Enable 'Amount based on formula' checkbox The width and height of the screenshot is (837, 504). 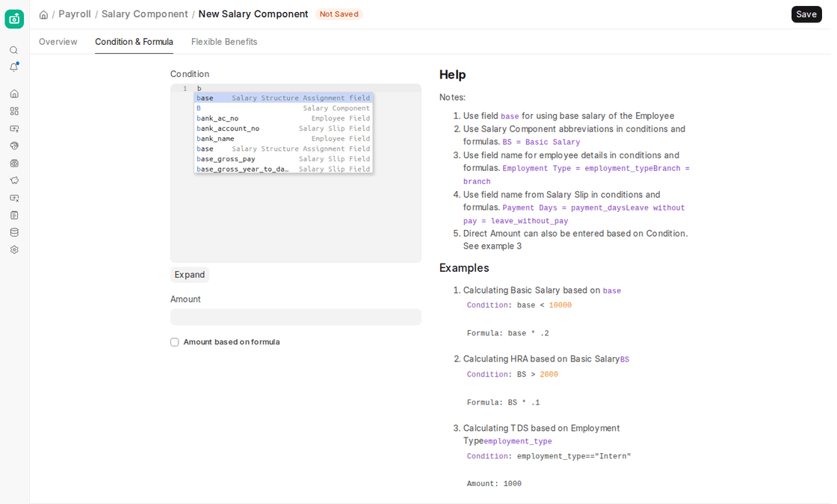point(175,343)
